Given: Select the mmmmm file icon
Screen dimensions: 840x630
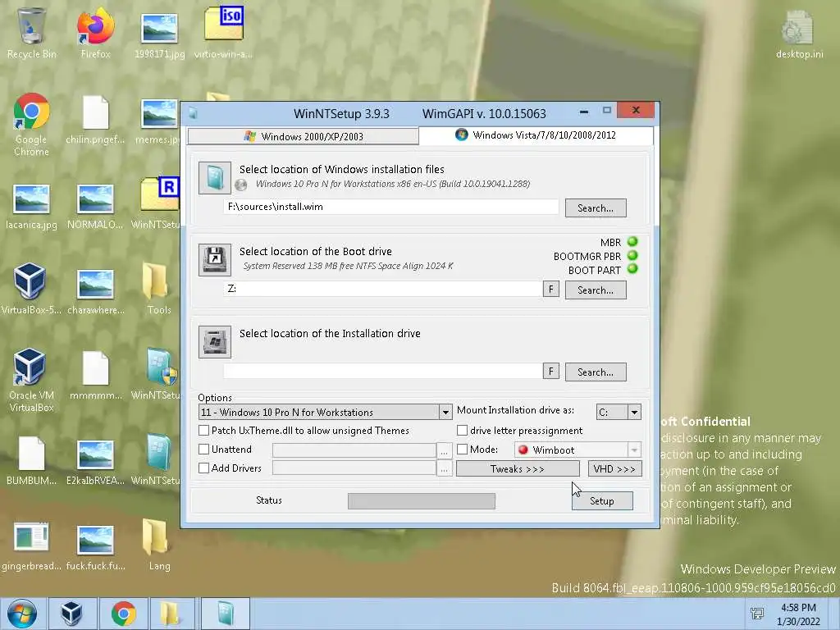Looking at the screenshot, I should (x=95, y=375).
